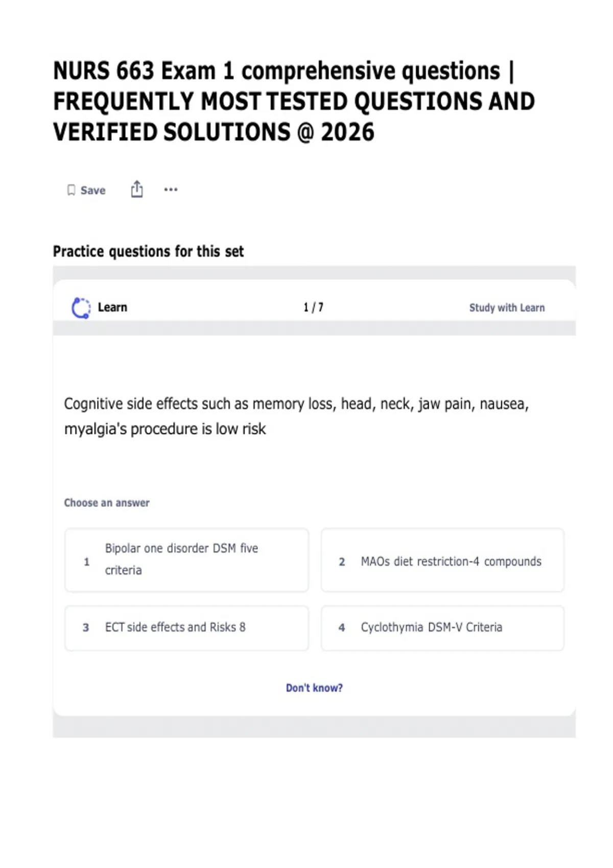Viewport: 613px width, 868px height.
Task: Select answer number 1 badge
Action: click(x=86, y=562)
